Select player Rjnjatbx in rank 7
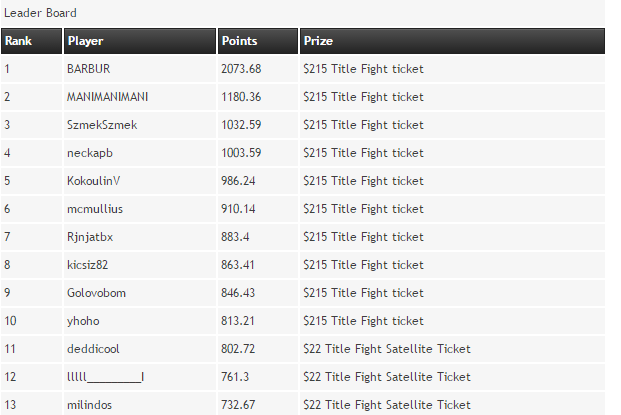621x415 pixels. [90, 237]
